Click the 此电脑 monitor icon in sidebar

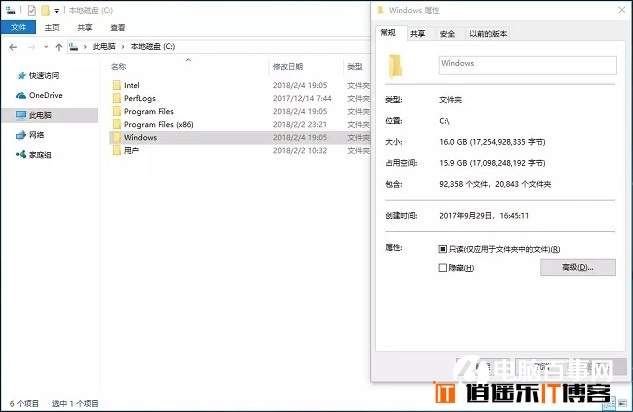click(21, 115)
